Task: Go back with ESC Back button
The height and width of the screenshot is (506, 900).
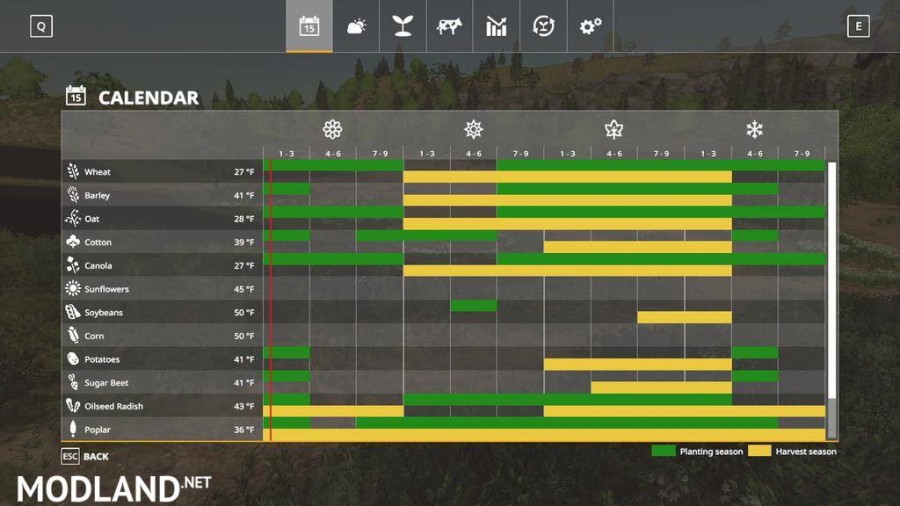Action: pos(85,456)
